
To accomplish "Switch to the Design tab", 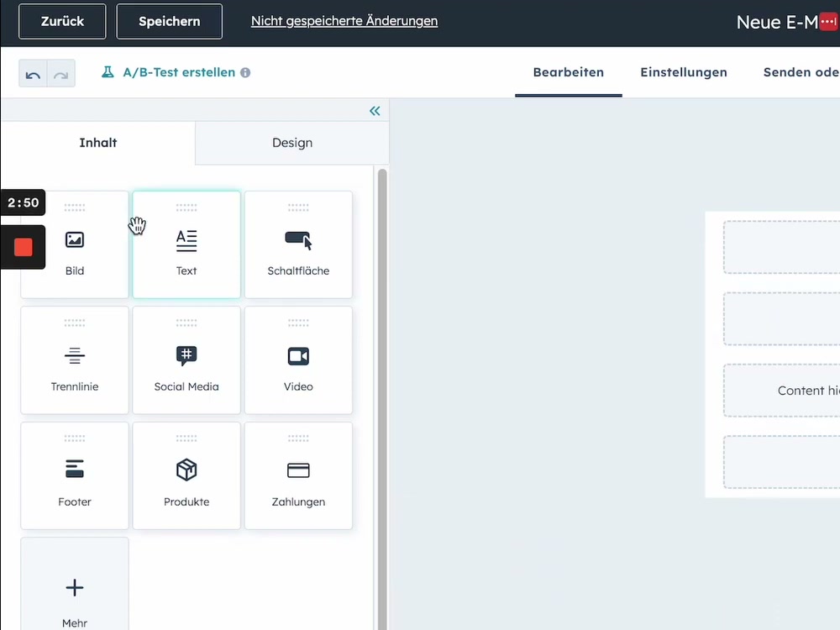I will pos(291,143).
